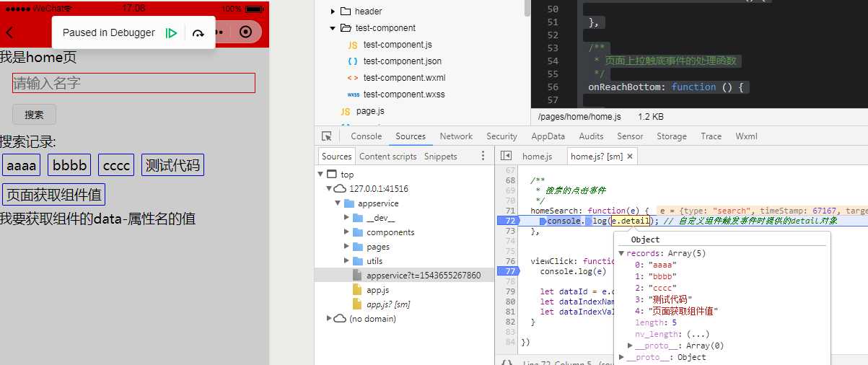
Task: Open app.js in Sources tree
Action: coord(377,290)
